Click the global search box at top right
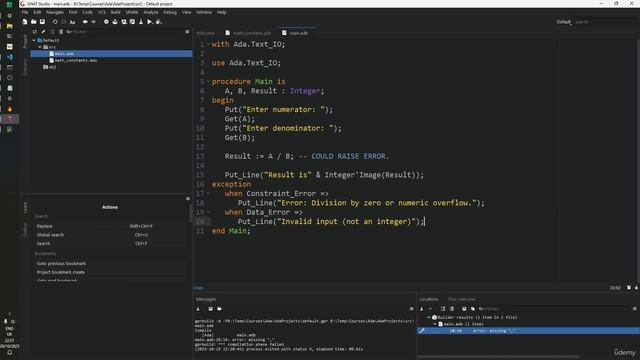Screen dimensions: 640x360 [604, 22]
